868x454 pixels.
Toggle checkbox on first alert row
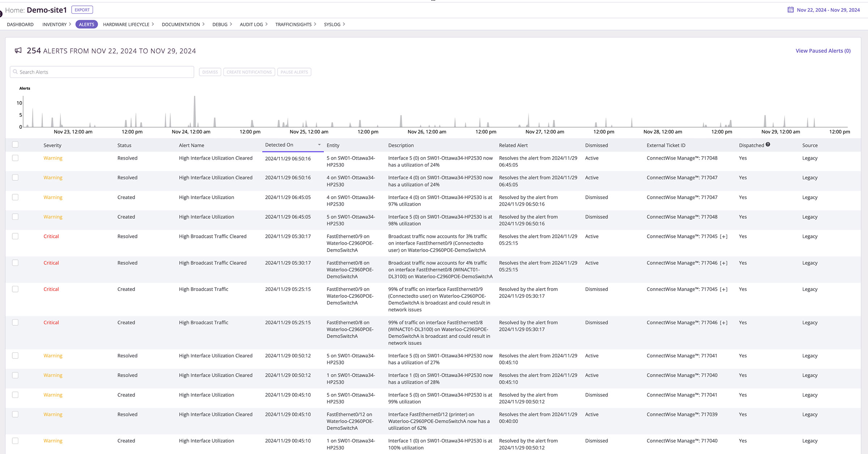[x=15, y=158]
